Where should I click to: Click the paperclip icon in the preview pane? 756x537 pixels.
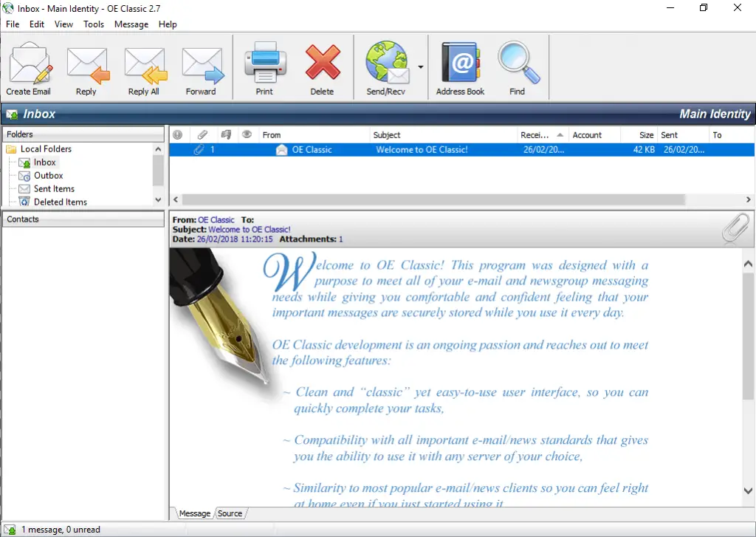point(735,228)
